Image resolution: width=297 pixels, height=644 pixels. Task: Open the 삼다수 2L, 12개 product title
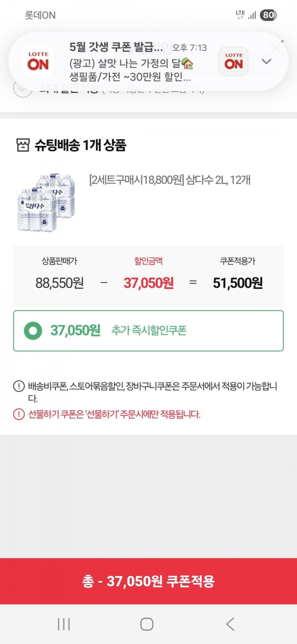pyautogui.click(x=170, y=180)
